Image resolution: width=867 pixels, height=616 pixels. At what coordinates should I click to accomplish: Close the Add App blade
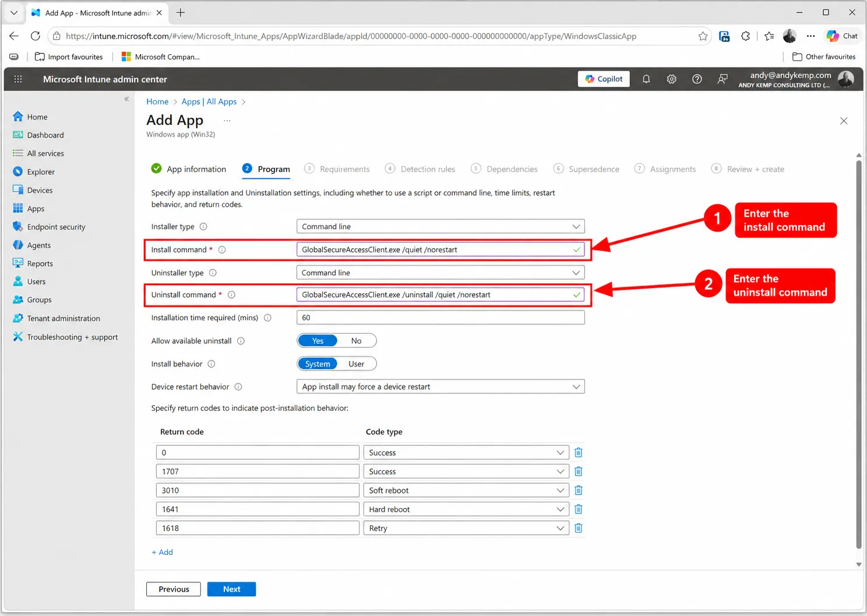click(x=844, y=121)
